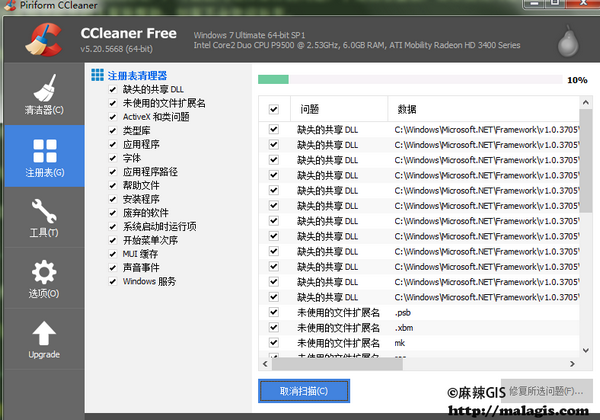Open the Cleaner (清洁器) section

coord(44,94)
